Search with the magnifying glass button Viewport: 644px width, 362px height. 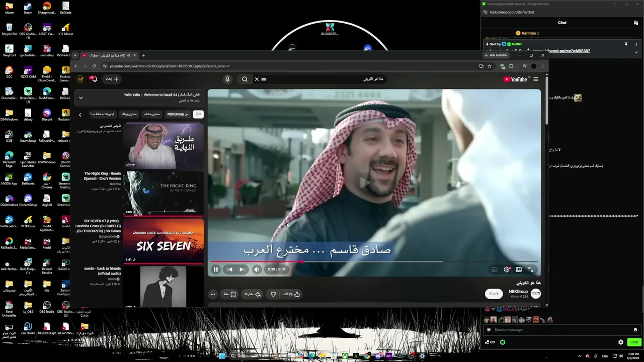(x=245, y=79)
